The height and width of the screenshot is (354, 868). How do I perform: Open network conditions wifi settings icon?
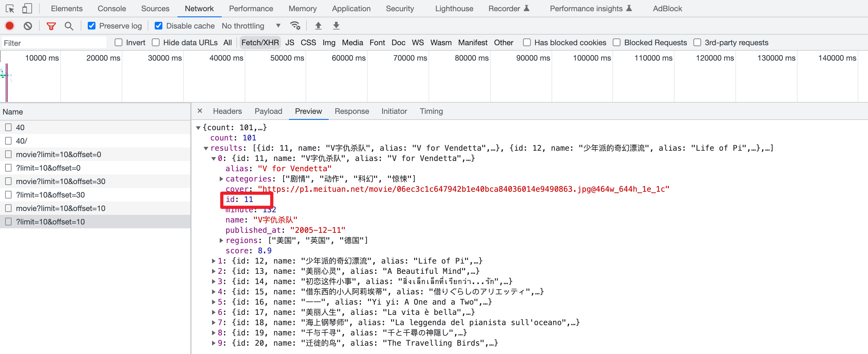point(295,26)
